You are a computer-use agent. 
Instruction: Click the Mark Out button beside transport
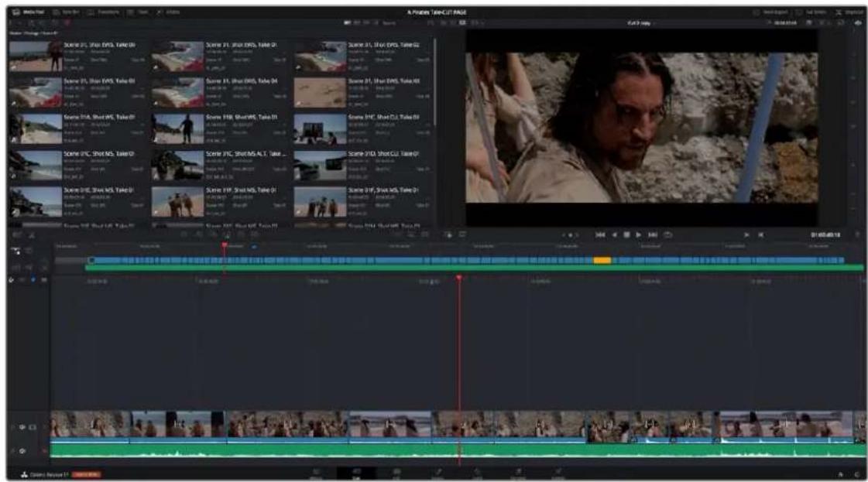click(760, 234)
